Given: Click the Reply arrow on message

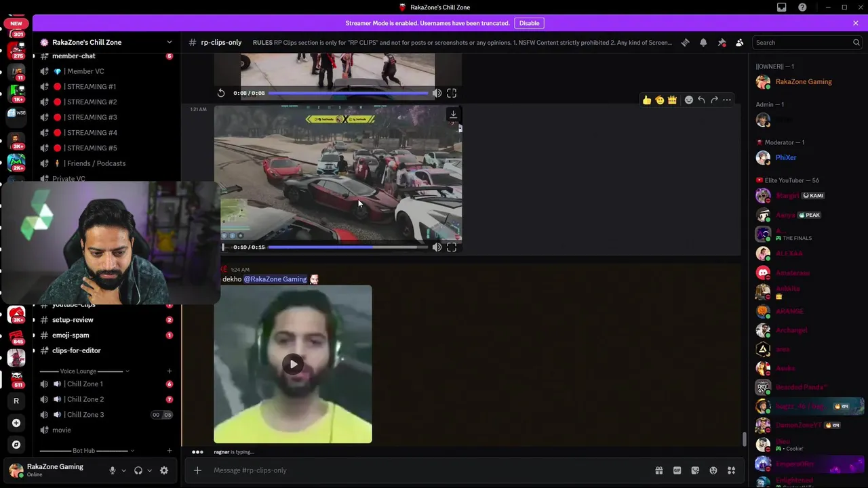Looking at the screenshot, I should click(701, 100).
